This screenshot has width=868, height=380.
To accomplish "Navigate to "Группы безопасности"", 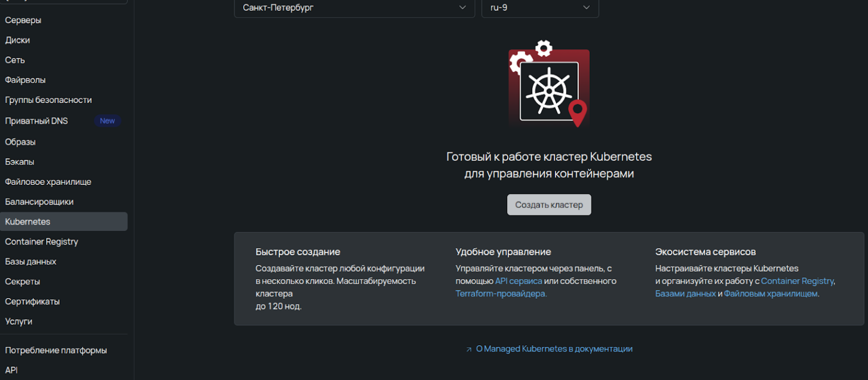I will (x=48, y=100).
